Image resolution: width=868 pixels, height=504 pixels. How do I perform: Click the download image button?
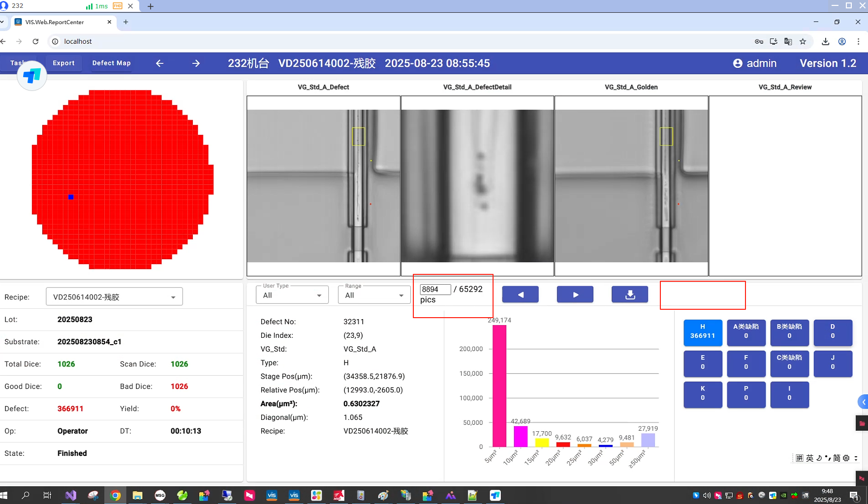(x=629, y=295)
